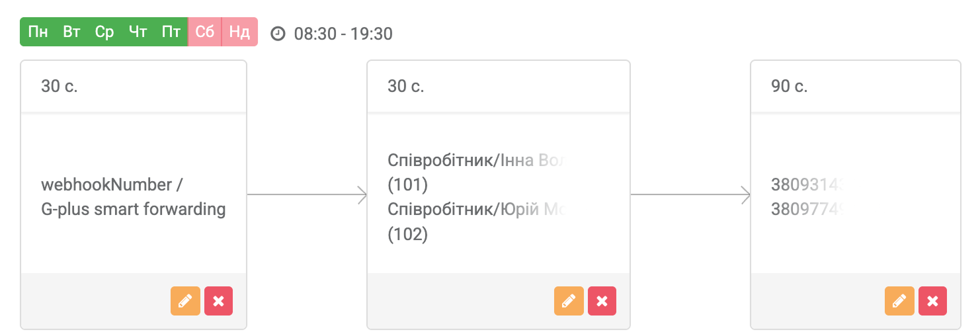Delete the webhookNumber forwarding step
This screenshot has width=980, height=336.
219,301
